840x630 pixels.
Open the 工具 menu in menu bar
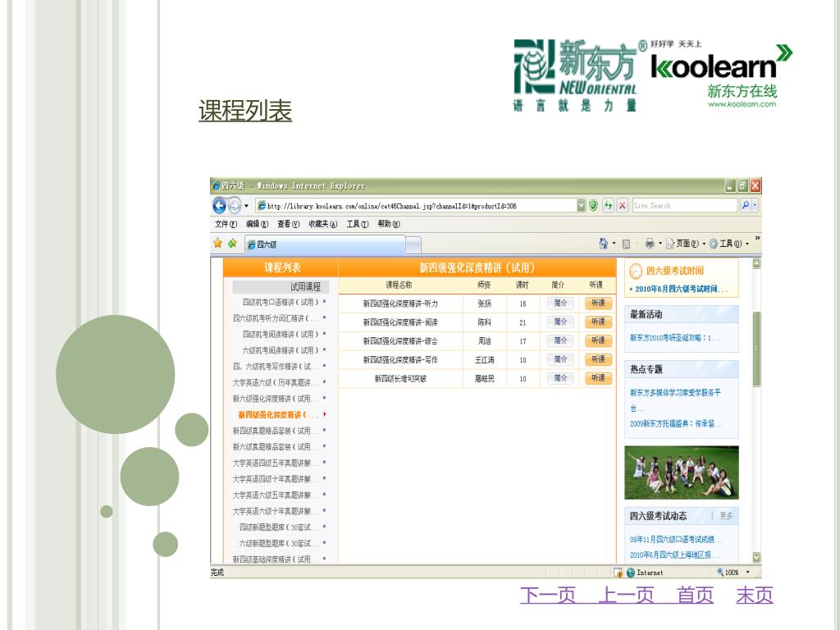(x=358, y=224)
